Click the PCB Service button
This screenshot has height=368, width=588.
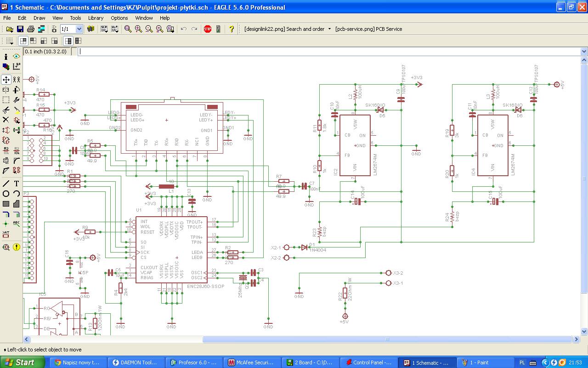point(368,29)
